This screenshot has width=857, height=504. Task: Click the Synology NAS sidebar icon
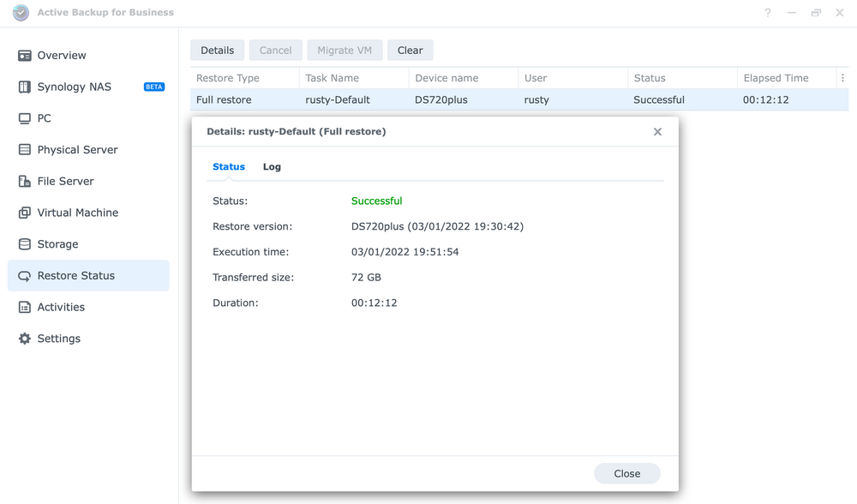tap(25, 87)
